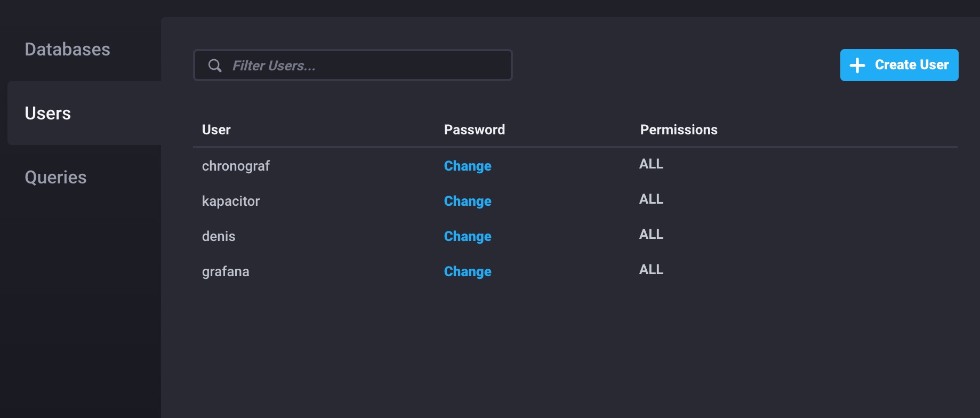Click the plus icon on Create User
Viewport: 980px width, 418px height.
coord(857,65)
